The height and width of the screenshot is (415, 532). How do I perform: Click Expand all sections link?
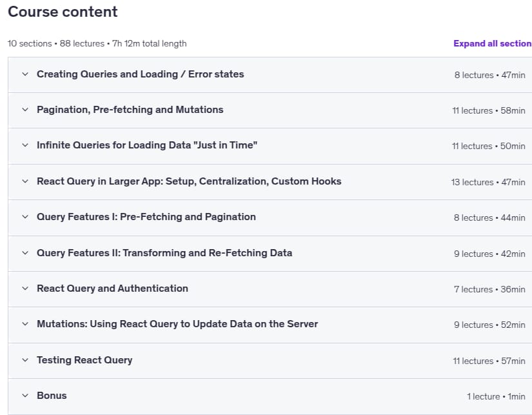492,43
